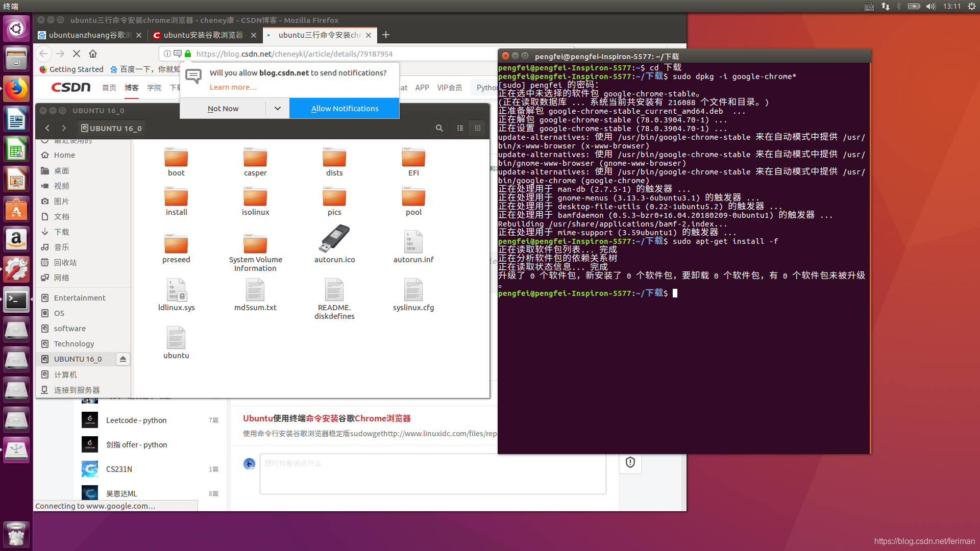Open md5sum.txt file
This screenshot has height=551, width=980.
click(255, 295)
